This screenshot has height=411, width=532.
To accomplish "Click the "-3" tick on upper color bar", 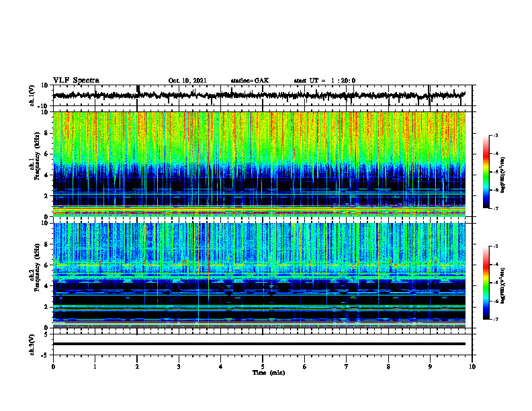I will [x=495, y=135].
